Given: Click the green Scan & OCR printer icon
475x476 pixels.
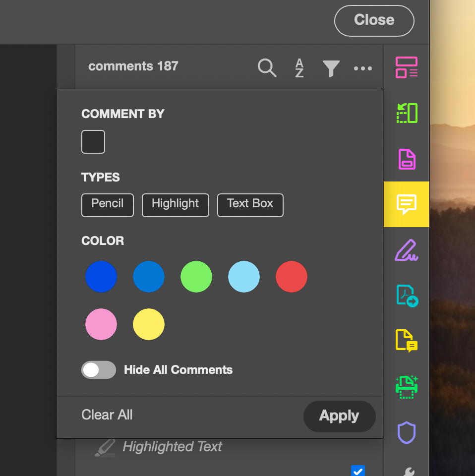Looking at the screenshot, I should point(407,387).
